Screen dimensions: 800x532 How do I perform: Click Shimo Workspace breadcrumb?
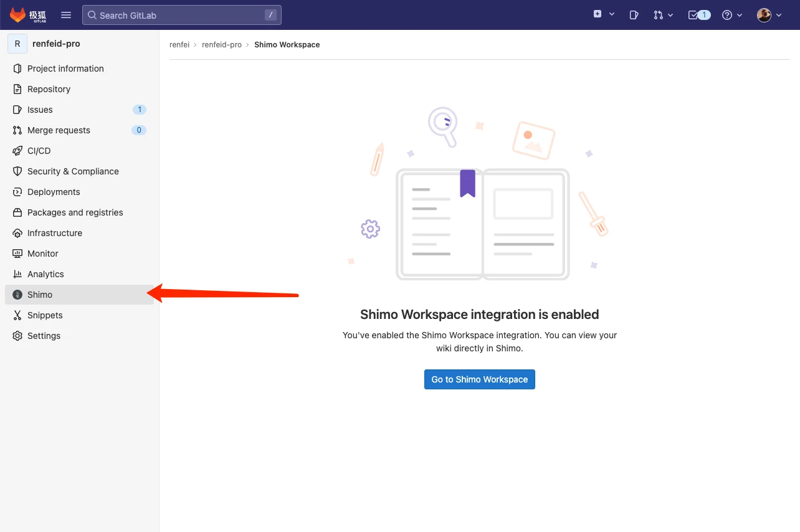pyautogui.click(x=287, y=45)
